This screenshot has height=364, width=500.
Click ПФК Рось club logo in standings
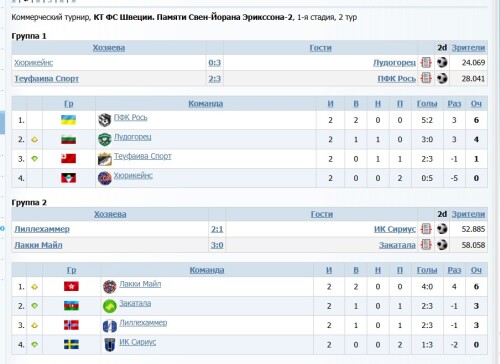[105, 120]
